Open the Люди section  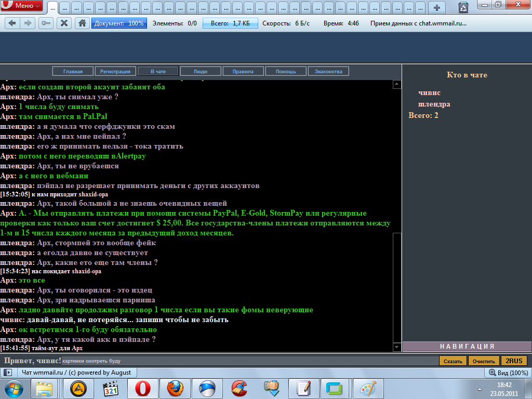click(x=201, y=71)
